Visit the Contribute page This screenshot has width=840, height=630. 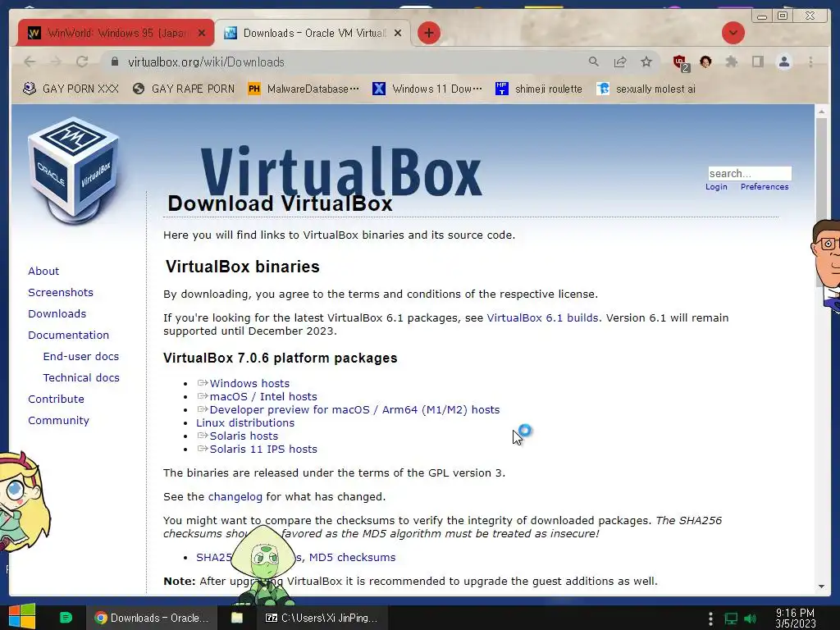click(x=57, y=399)
